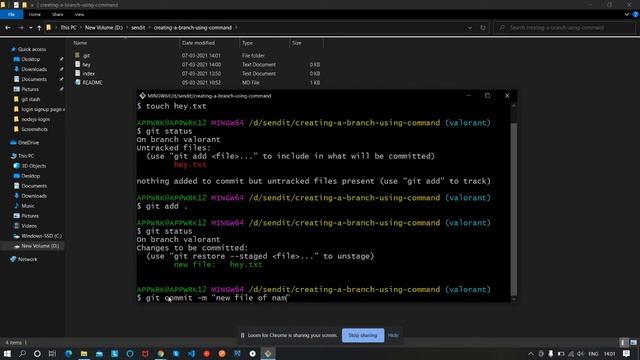Open Quick access in sidebar

[32, 49]
